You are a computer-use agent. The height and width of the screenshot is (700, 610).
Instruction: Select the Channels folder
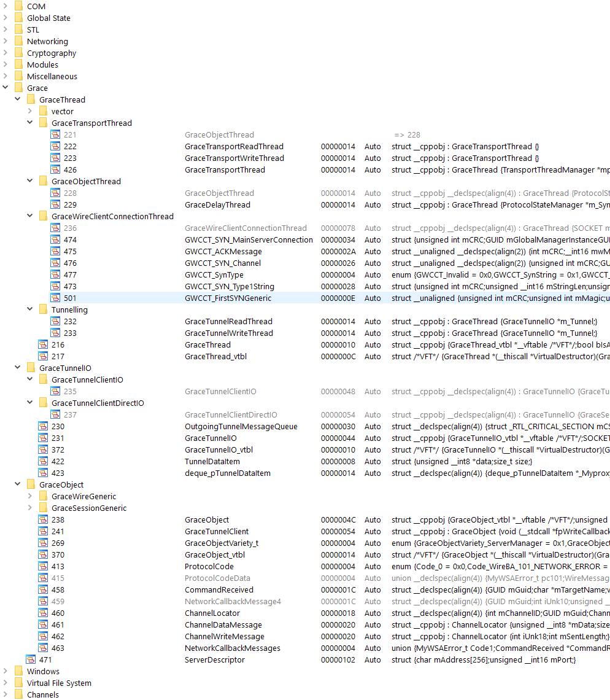tap(43, 694)
